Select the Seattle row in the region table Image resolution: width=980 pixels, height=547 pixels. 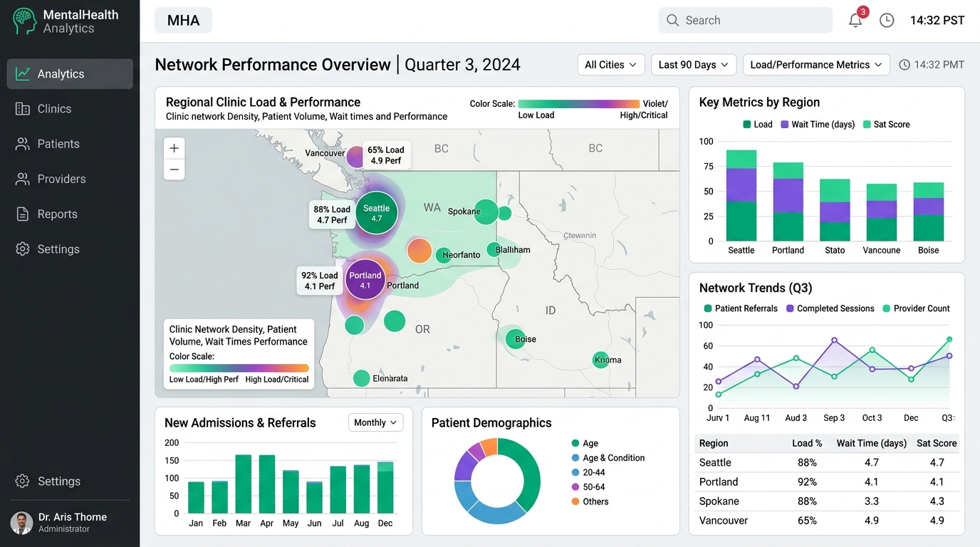(x=826, y=462)
